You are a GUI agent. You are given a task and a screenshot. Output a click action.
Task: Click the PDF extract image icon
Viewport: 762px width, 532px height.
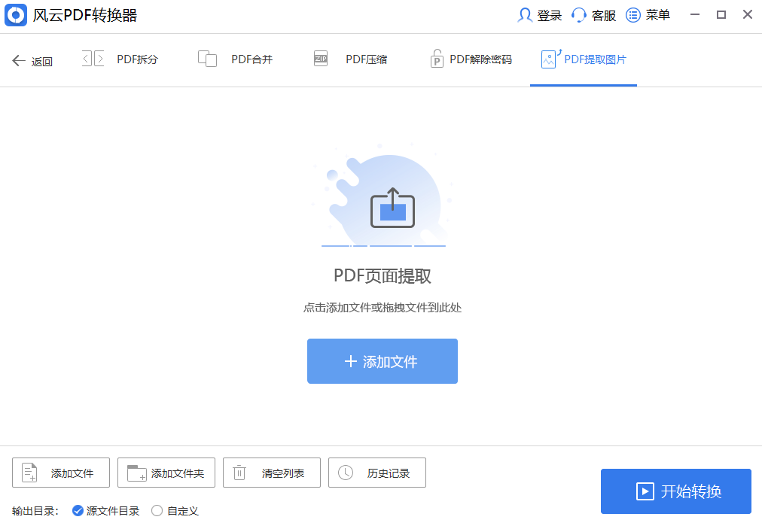tap(551, 59)
